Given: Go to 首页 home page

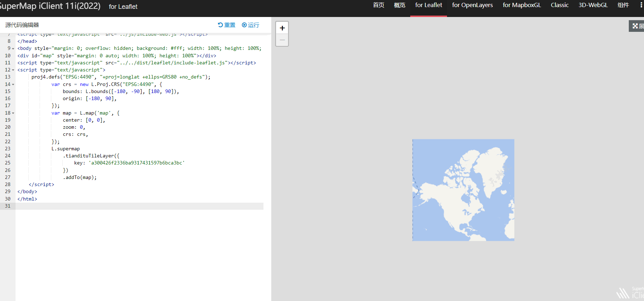Looking at the screenshot, I should [x=378, y=5].
